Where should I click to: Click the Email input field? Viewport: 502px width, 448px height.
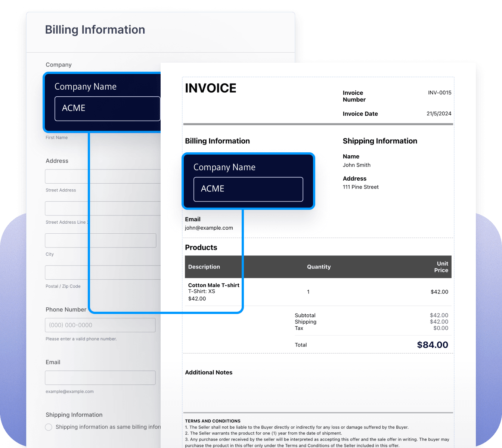point(100,377)
